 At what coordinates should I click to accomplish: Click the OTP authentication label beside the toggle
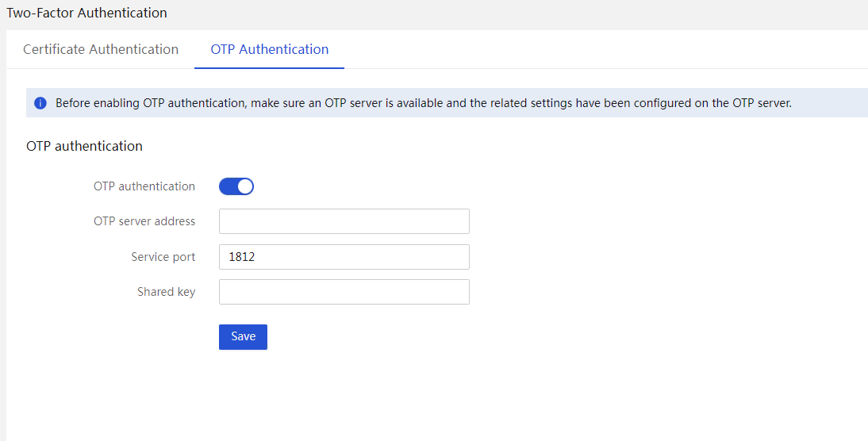click(x=144, y=186)
